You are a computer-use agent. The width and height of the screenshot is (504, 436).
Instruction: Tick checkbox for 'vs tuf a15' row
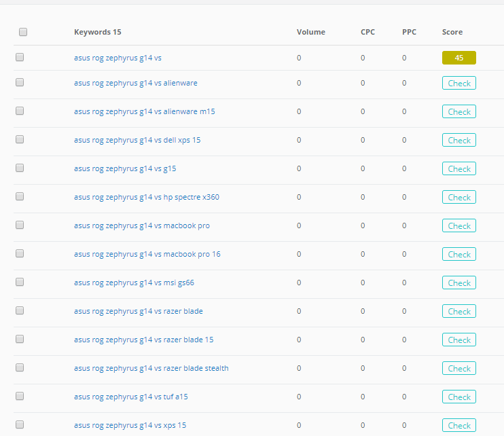20,396
